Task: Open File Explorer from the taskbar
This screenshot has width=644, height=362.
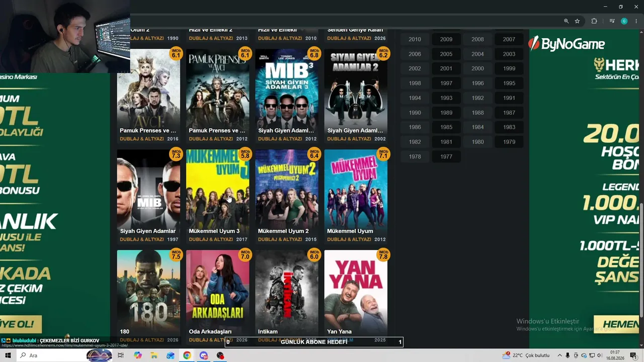Action: [x=154, y=355]
